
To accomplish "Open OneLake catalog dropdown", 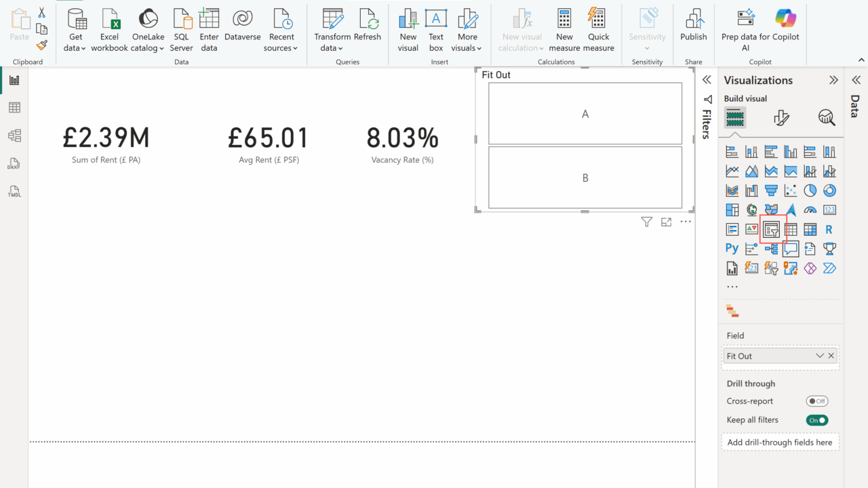I will pos(148,30).
